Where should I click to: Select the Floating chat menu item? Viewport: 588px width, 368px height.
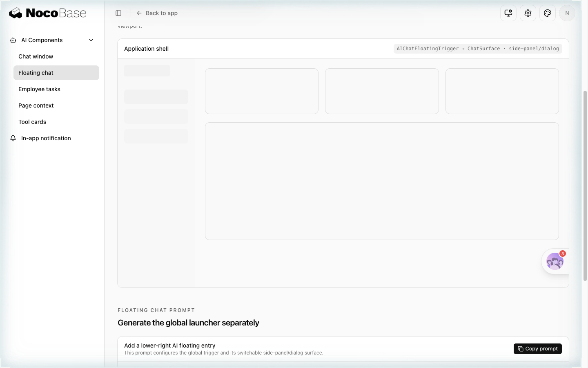click(56, 73)
